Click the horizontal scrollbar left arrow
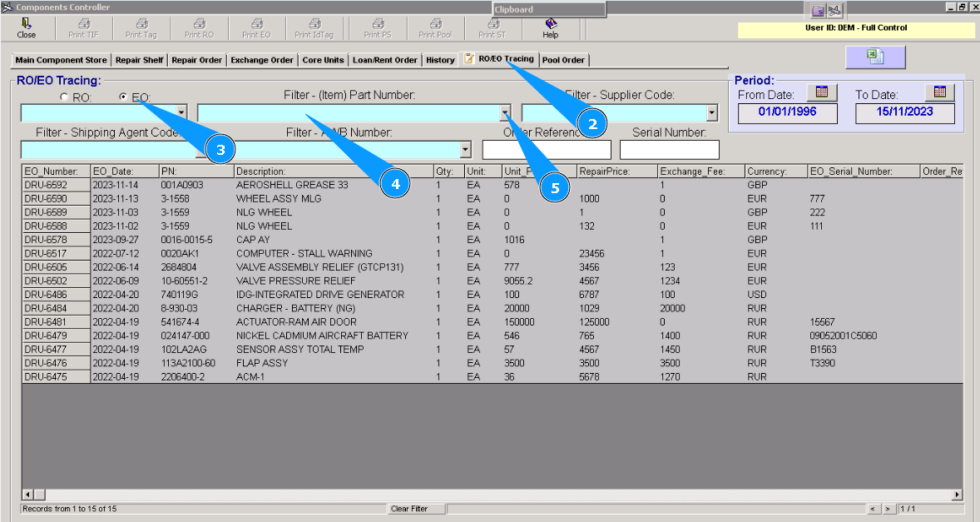This screenshot has width=980, height=522. coord(27,495)
